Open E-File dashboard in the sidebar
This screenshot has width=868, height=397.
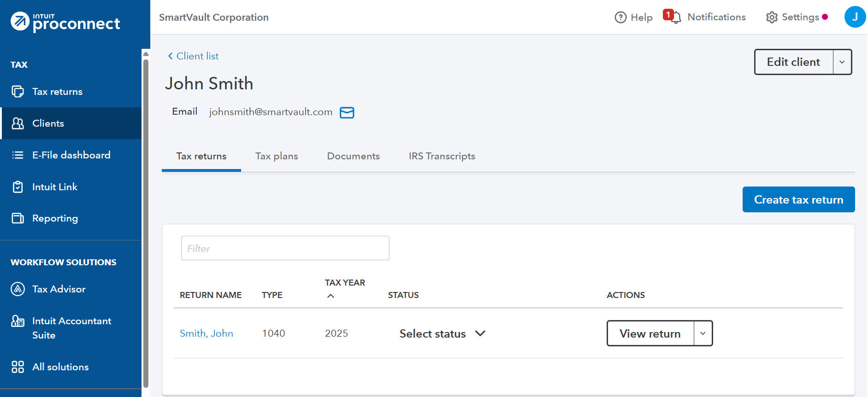pyautogui.click(x=71, y=155)
